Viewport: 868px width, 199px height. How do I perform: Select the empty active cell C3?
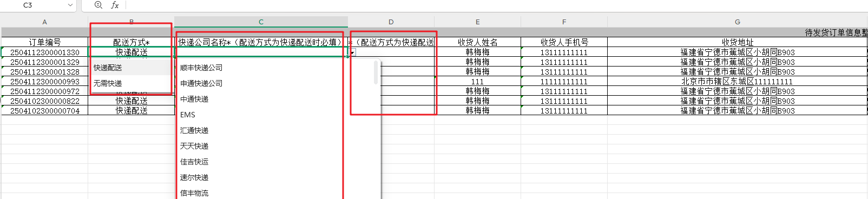(261, 52)
